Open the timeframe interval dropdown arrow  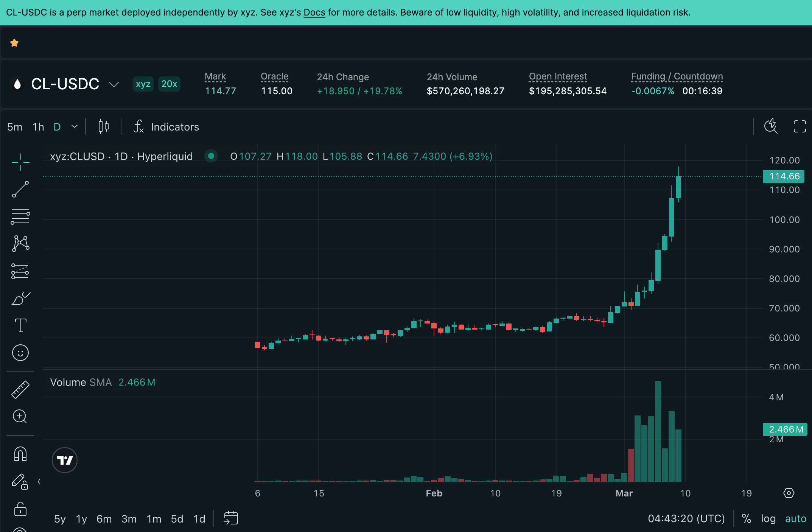pyautogui.click(x=75, y=126)
